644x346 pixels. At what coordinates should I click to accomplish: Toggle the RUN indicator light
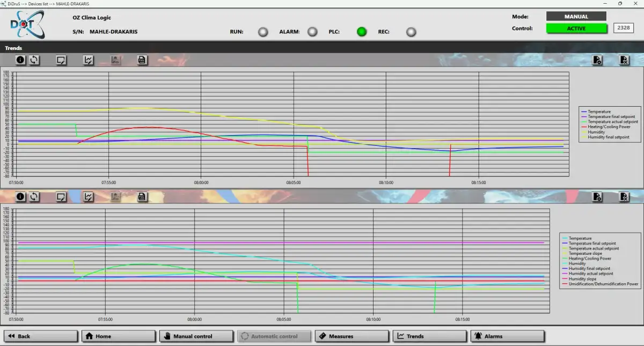(x=263, y=32)
